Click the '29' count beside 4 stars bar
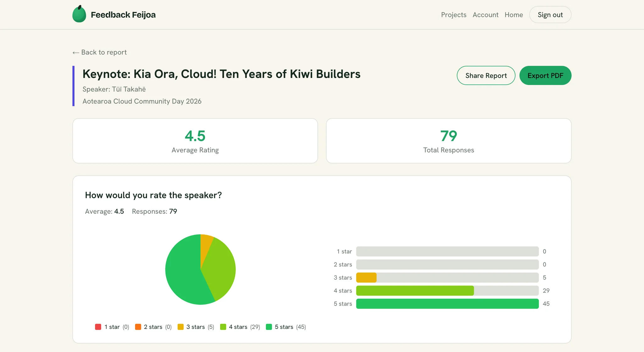 (546, 291)
